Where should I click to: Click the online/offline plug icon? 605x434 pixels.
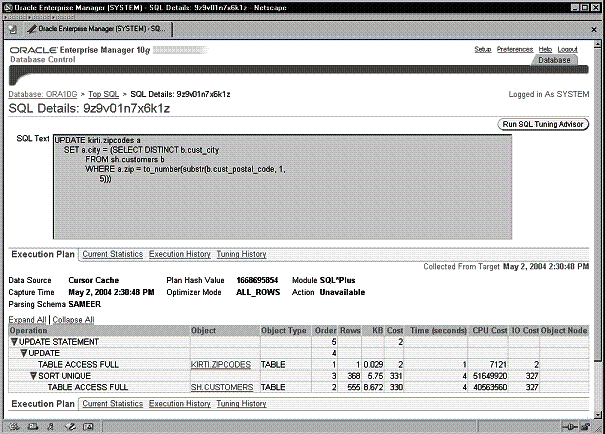point(570,427)
